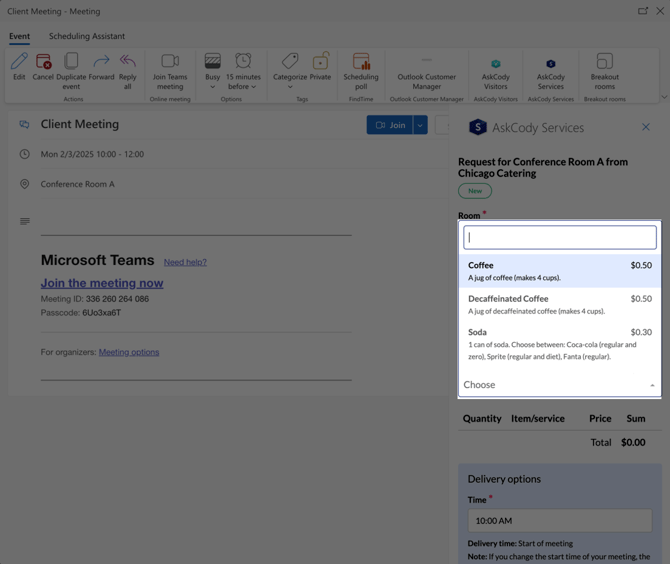
Task: Select Soda from the item list
Action: (x=560, y=344)
